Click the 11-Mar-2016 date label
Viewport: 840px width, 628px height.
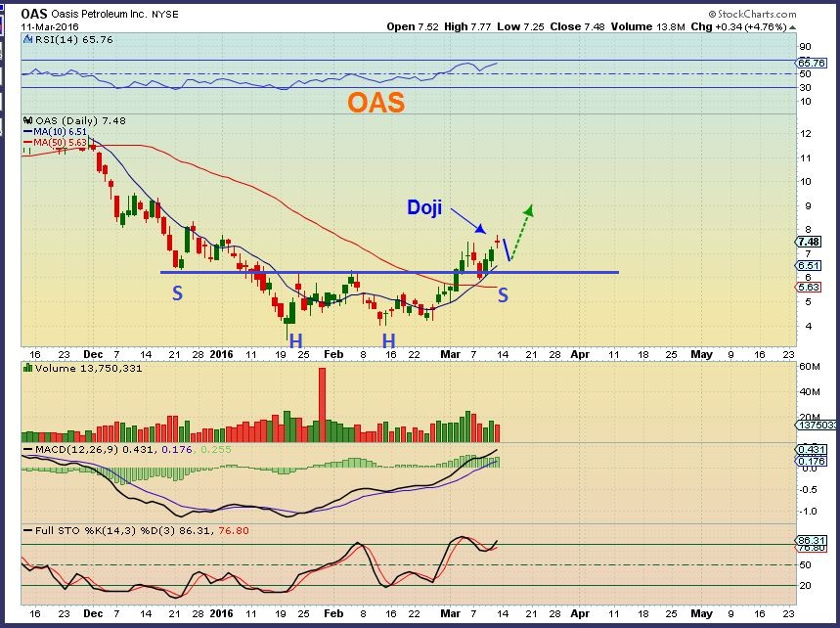click(50, 26)
